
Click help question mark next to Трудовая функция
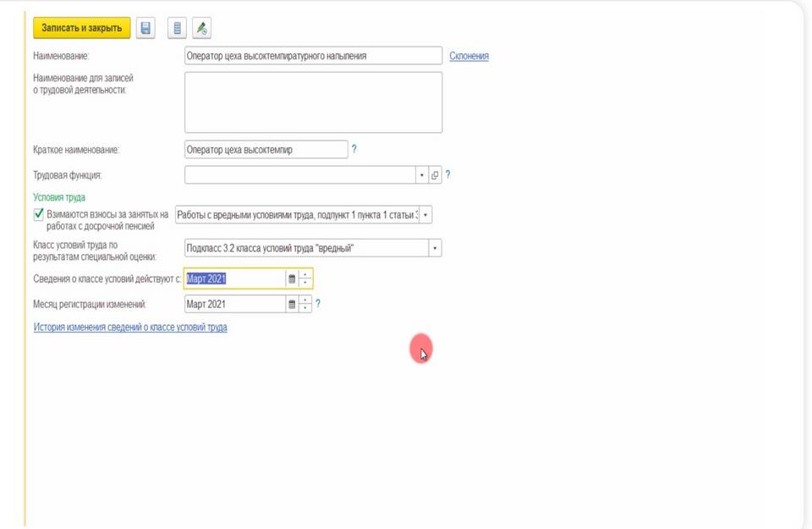[447, 174]
